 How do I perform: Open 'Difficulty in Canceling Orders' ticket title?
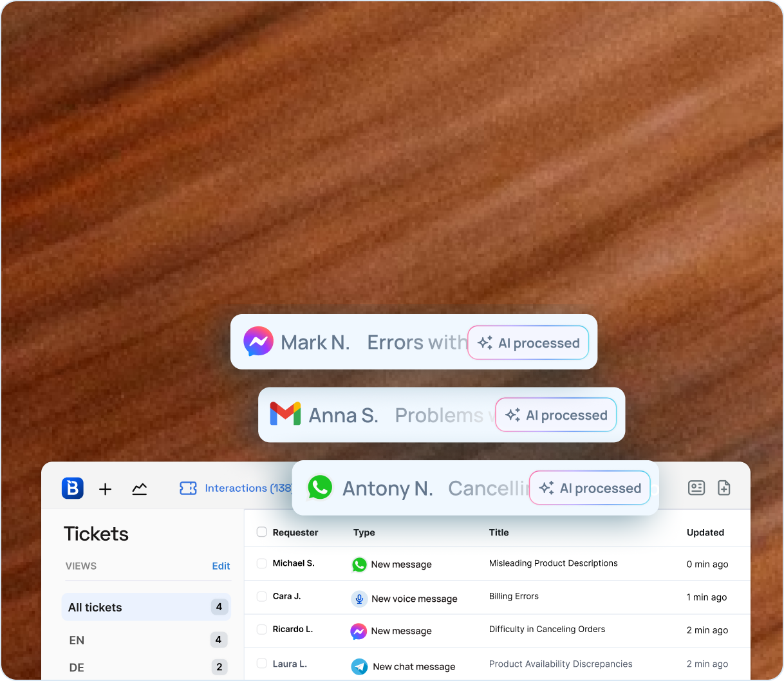pos(547,630)
